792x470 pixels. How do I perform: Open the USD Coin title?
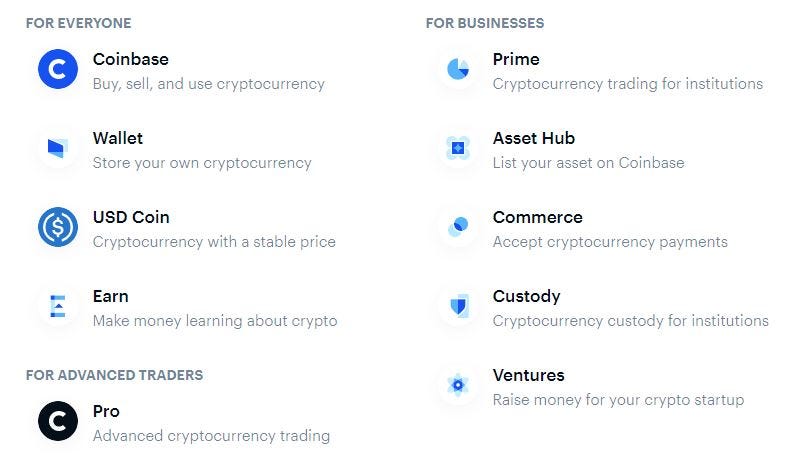[131, 217]
